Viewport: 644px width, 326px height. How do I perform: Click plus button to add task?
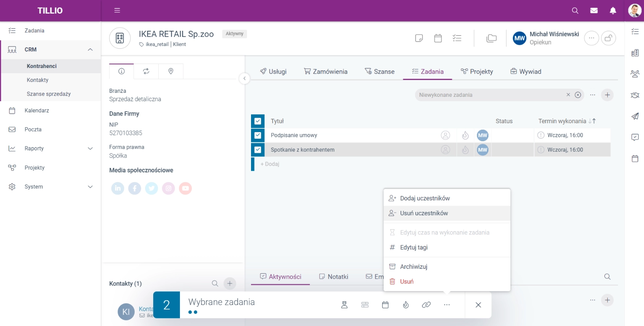click(x=607, y=95)
